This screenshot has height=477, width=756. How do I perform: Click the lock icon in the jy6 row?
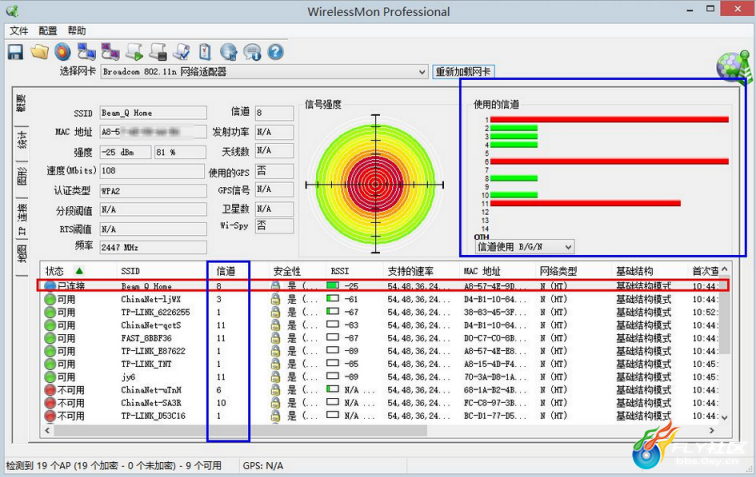[x=275, y=377]
